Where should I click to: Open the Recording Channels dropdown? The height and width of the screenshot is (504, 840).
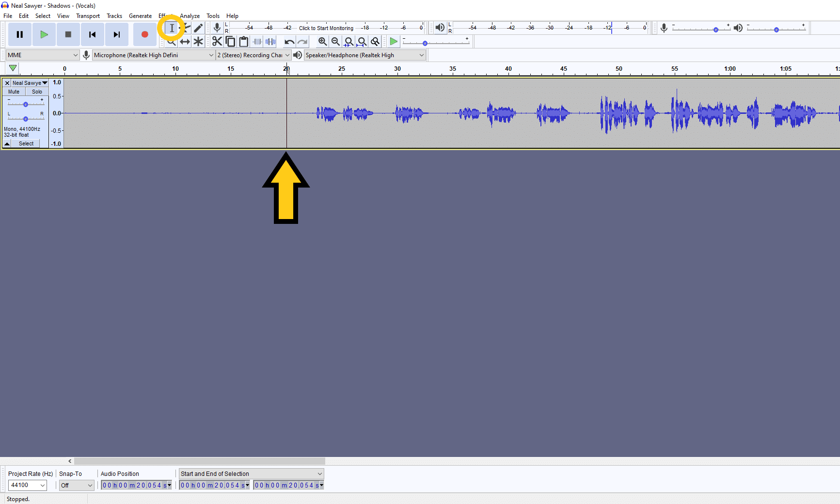click(253, 55)
